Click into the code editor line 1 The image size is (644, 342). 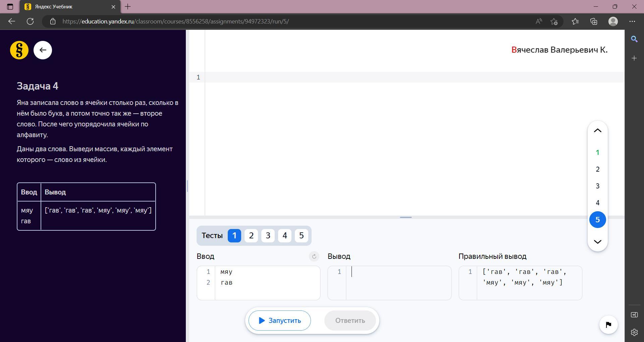(x=415, y=77)
